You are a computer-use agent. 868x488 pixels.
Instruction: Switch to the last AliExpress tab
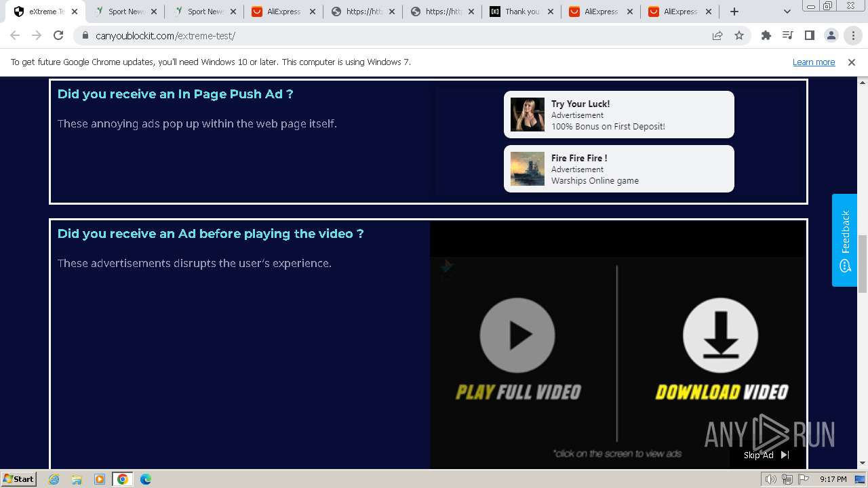point(681,12)
